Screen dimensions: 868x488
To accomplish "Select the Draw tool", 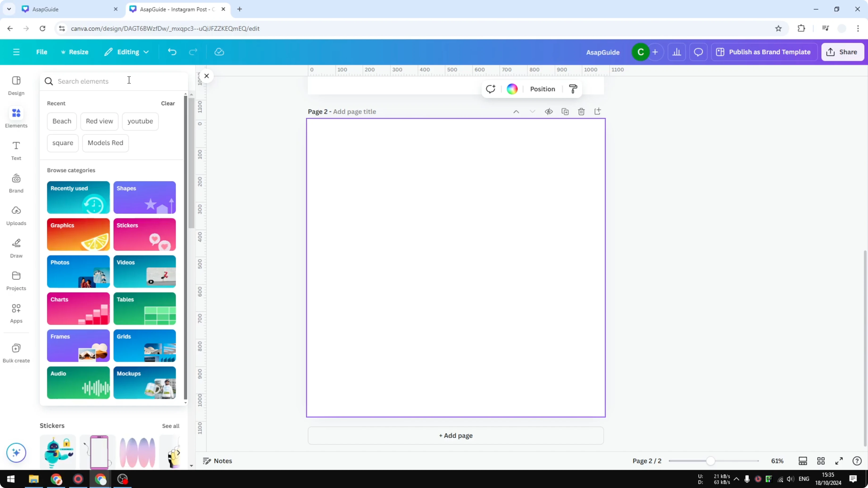I will click(16, 248).
